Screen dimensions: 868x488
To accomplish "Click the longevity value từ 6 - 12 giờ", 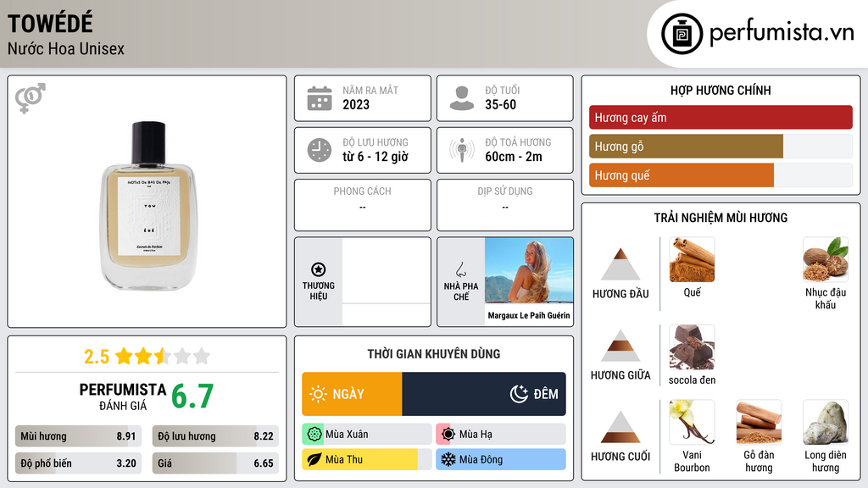I will pos(376,157).
